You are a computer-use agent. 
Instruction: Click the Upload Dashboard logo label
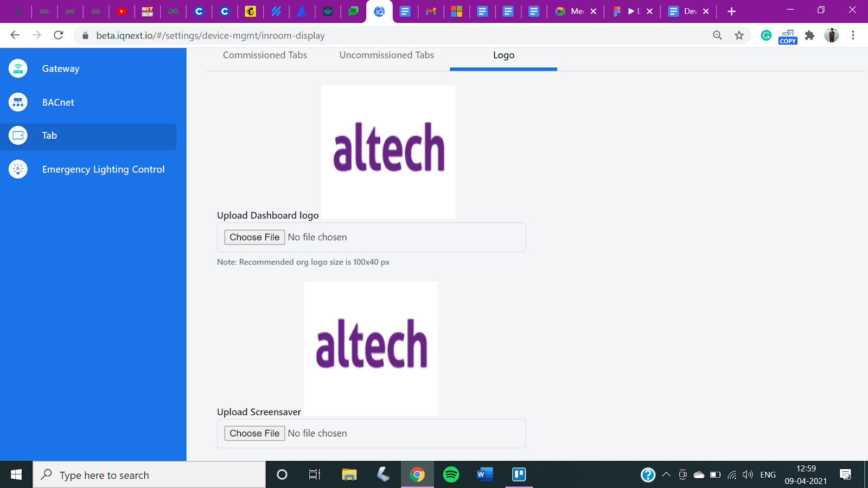coord(268,215)
